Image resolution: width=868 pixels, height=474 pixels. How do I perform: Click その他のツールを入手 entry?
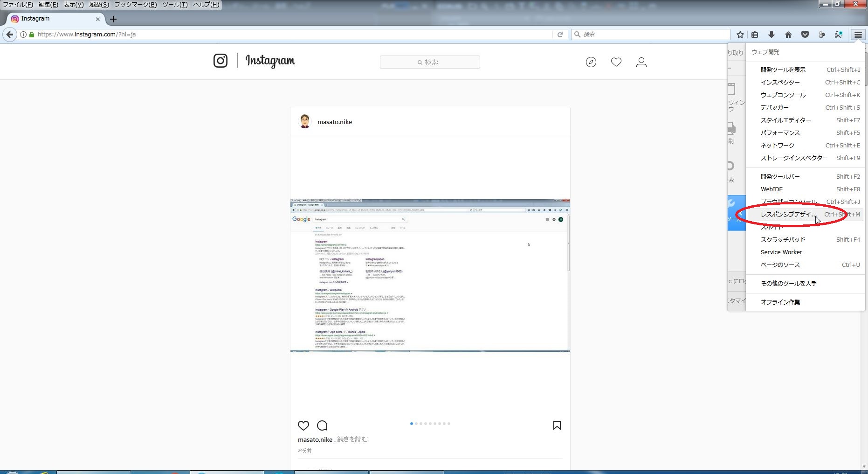pos(806,283)
